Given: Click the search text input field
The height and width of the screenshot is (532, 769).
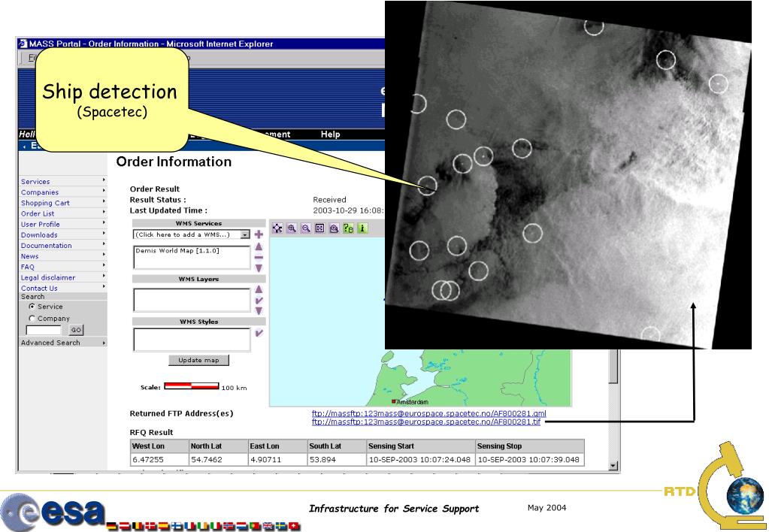Looking at the screenshot, I should click(x=44, y=330).
